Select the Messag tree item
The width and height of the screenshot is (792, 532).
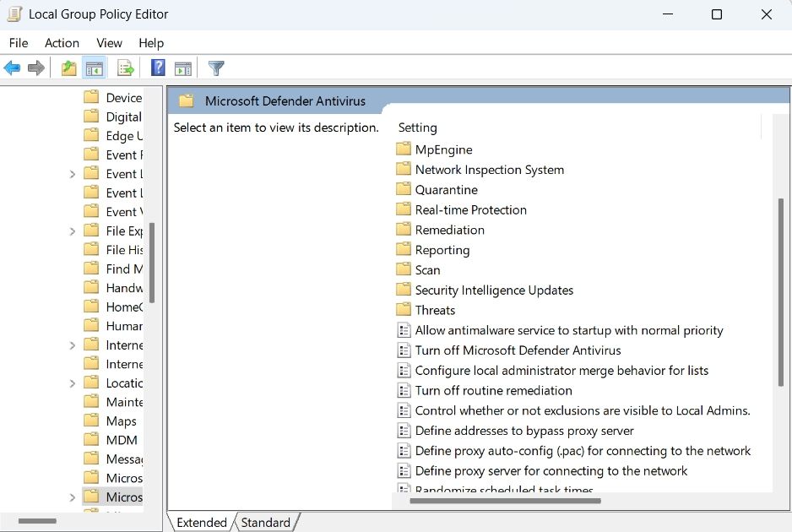click(124, 459)
